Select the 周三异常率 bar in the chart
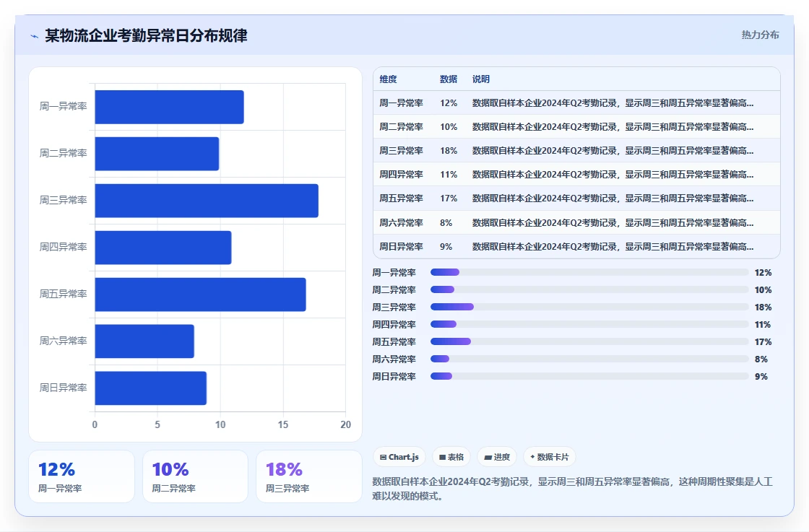Screen dimensions: 809x532 [x=207, y=201]
